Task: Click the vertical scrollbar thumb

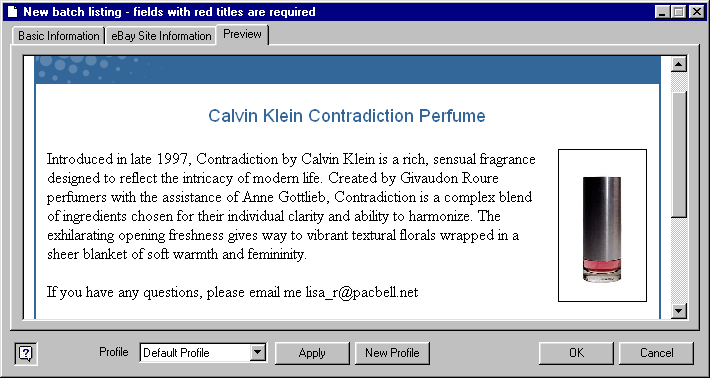Action: 679,155
